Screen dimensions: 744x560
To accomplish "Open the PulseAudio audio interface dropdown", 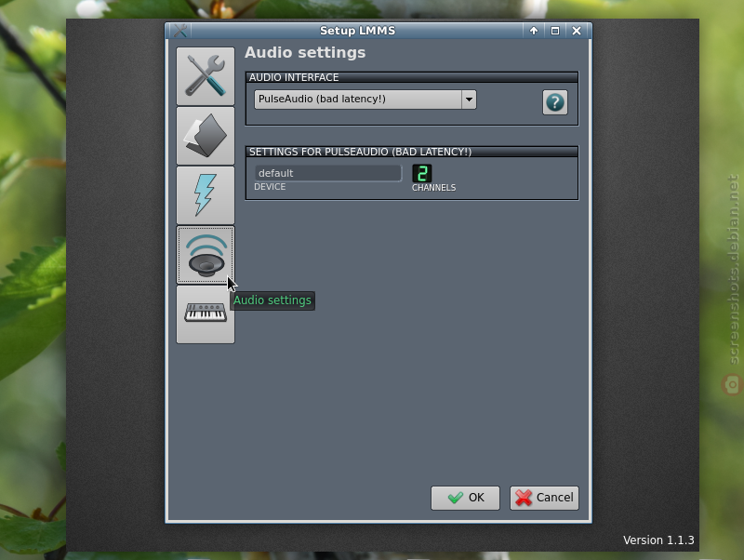I will click(365, 100).
